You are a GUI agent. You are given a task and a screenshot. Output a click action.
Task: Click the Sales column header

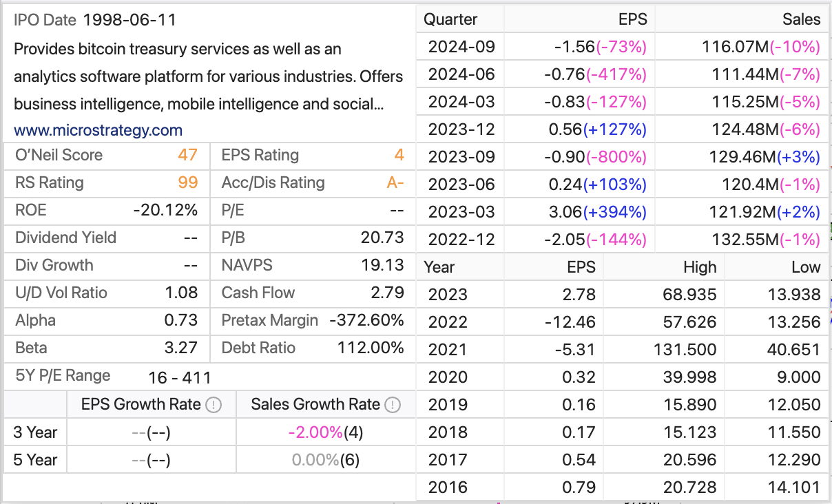[801, 19]
